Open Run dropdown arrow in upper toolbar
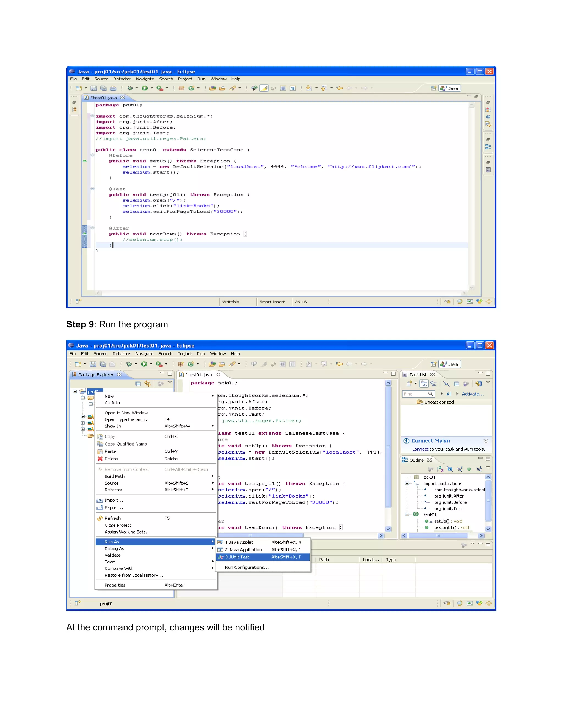The width and height of the screenshot is (563, 728). [151, 88]
